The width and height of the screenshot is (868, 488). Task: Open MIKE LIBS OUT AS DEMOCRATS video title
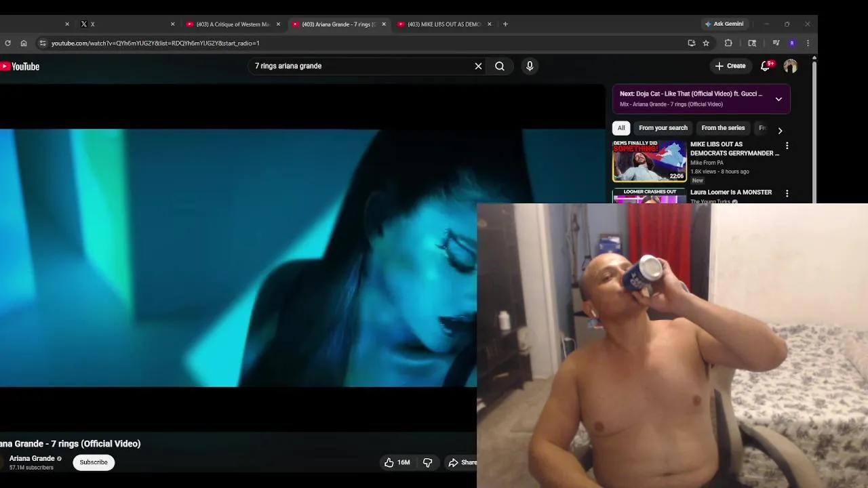[x=734, y=148]
